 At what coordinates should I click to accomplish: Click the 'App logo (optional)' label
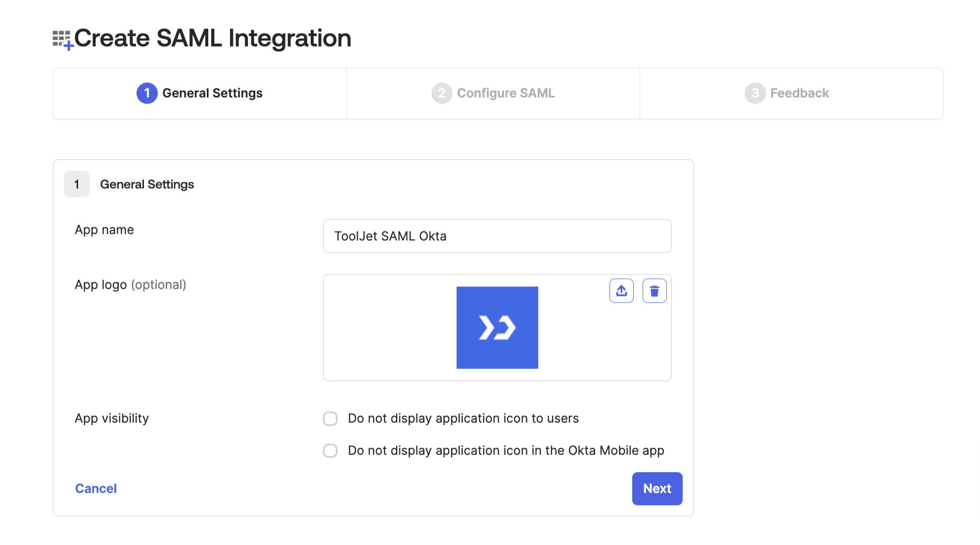pos(130,285)
